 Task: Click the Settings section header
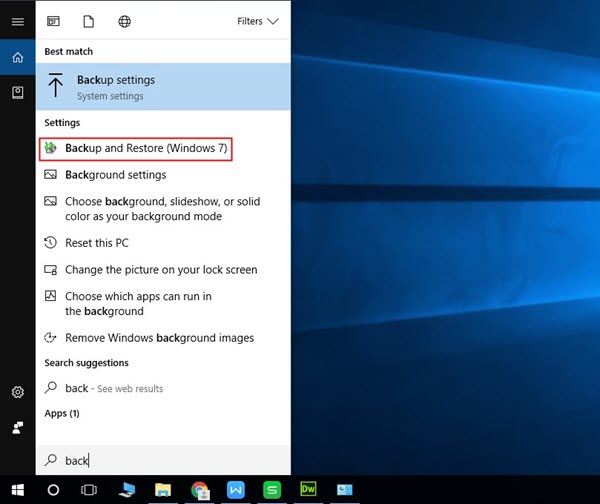point(62,123)
